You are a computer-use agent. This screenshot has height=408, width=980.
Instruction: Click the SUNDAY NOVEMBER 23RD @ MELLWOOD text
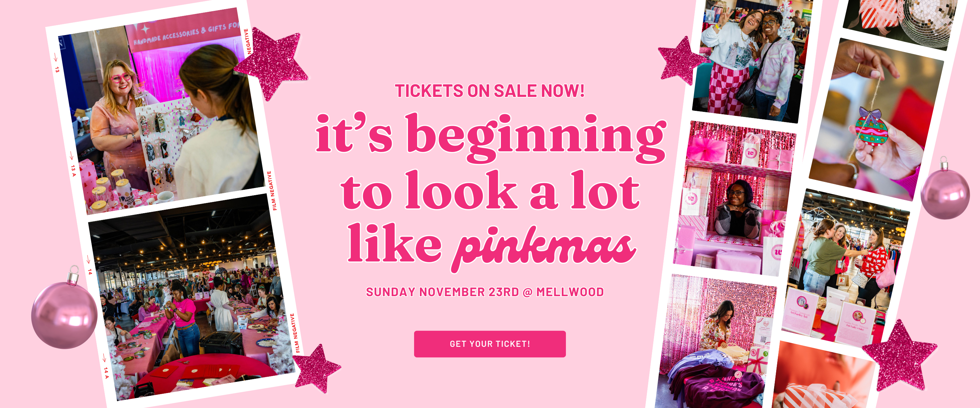point(485,292)
